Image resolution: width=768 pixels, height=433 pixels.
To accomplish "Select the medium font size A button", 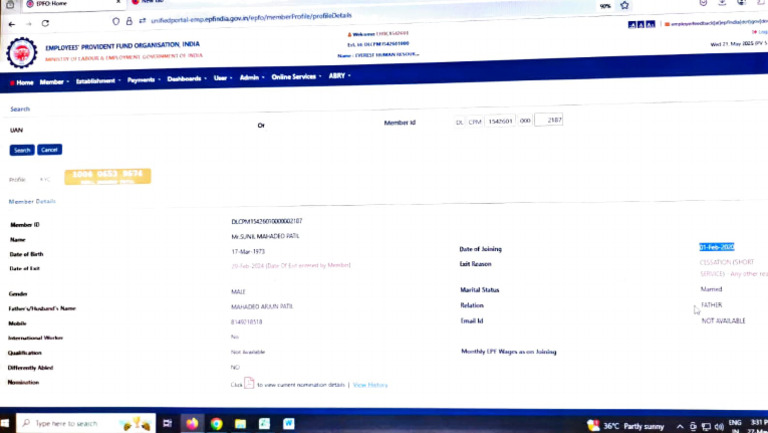I will click(641, 24).
